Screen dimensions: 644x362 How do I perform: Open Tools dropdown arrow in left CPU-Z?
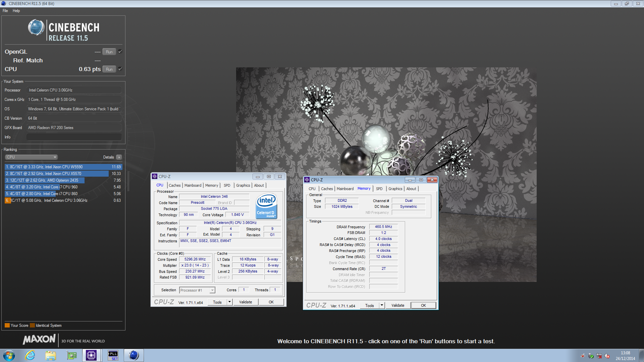coord(230,302)
